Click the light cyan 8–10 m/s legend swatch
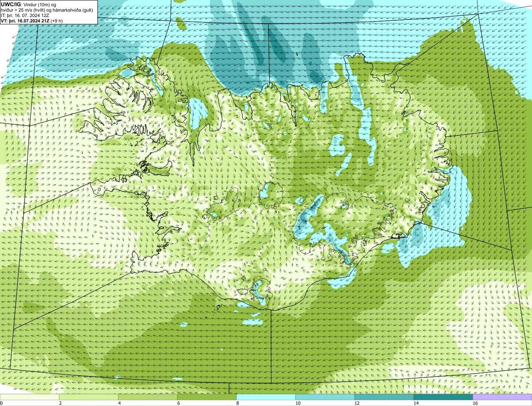This screenshot has height=406, width=532. [x=266, y=397]
